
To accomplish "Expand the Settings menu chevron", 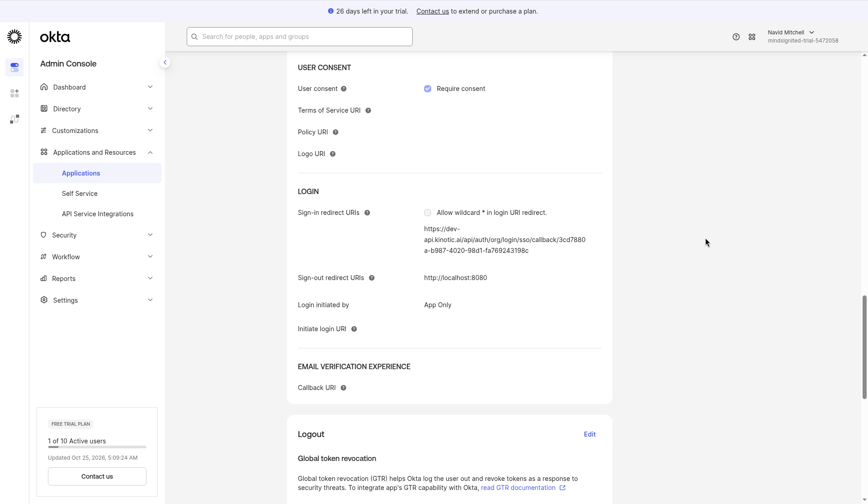I will coord(150,300).
